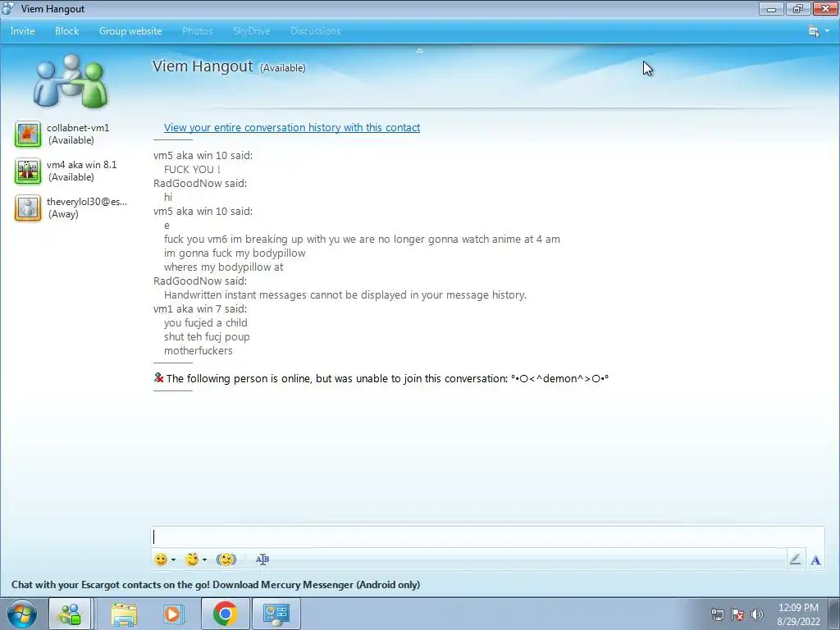Collapse the header with the small arrow
This screenshot has width=840, height=630.
(419, 51)
